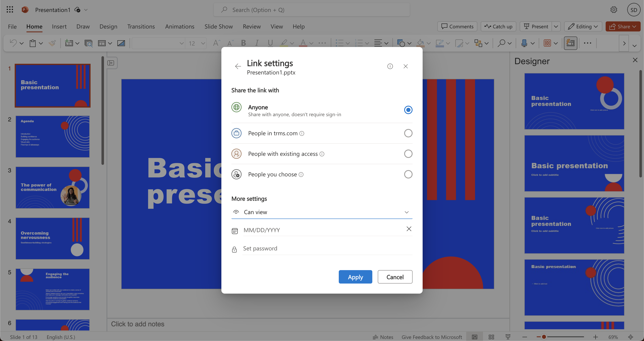Toggle the Designer pane icon in ribbon

pyautogui.click(x=570, y=43)
